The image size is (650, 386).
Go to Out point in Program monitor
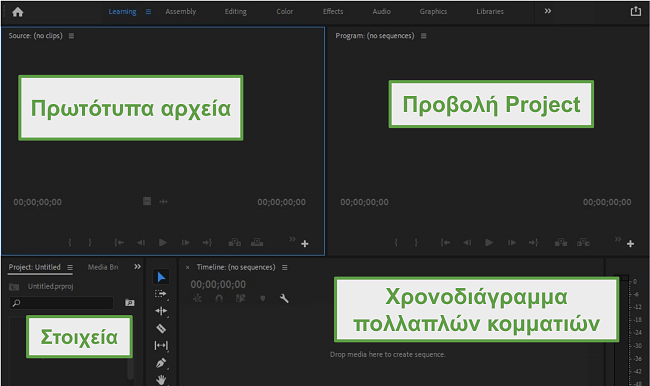534,243
